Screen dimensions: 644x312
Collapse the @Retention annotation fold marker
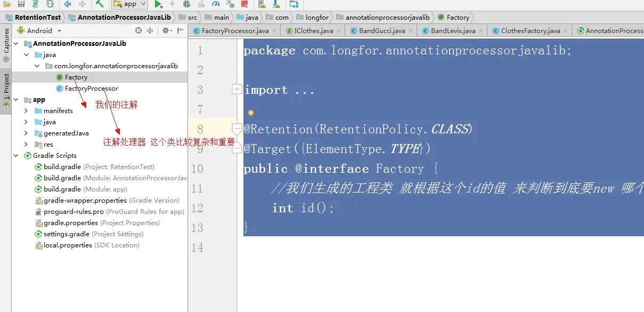click(237, 129)
